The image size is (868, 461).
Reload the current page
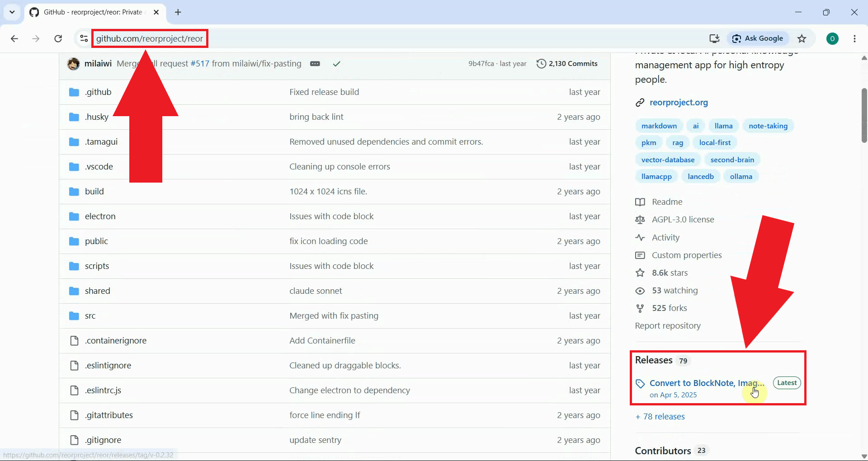click(58, 38)
